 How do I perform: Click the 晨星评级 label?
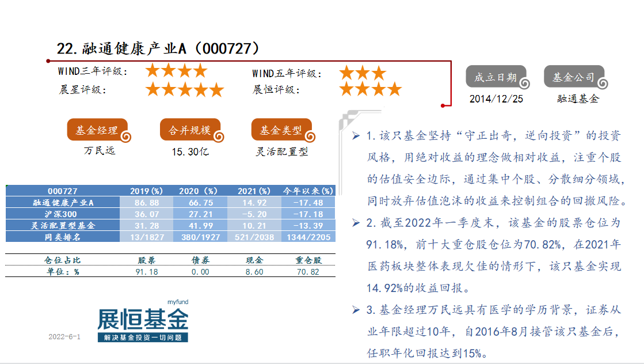tap(83, 90)
